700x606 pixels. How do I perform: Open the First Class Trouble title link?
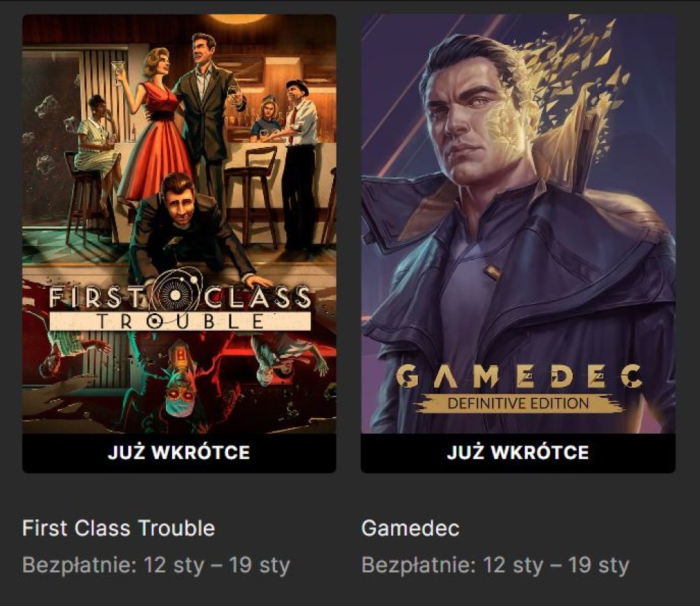tap(119, 528)
